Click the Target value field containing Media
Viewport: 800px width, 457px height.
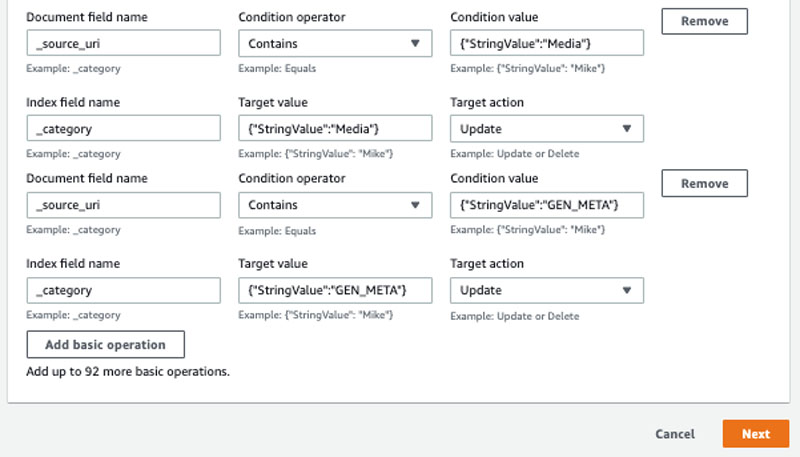pyautogui.click(x=335, y=129)
